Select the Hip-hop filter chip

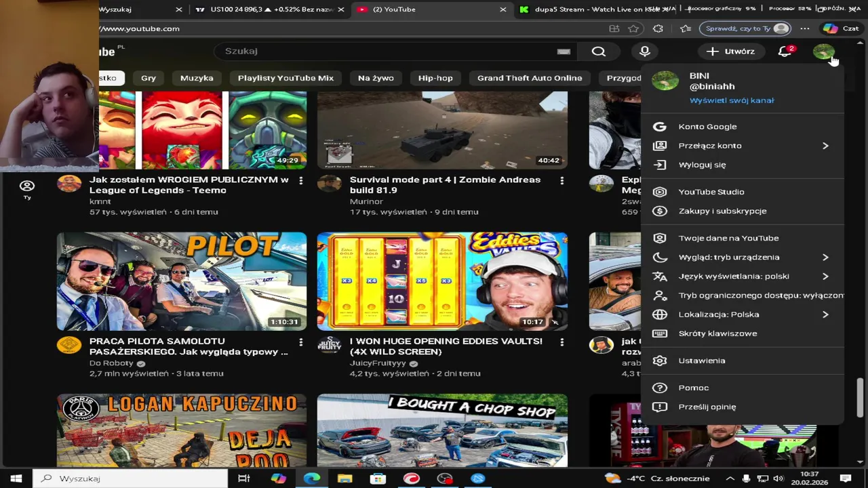[435, 78]
